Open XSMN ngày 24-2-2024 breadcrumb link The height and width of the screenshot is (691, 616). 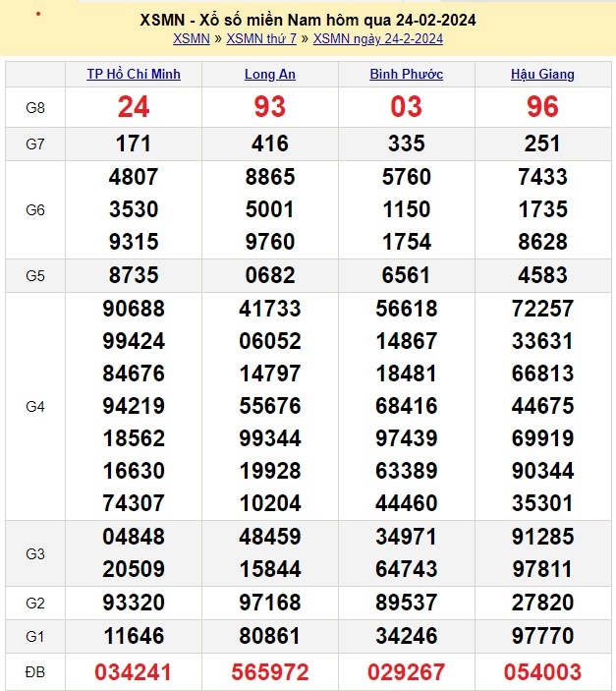point(377,39)
